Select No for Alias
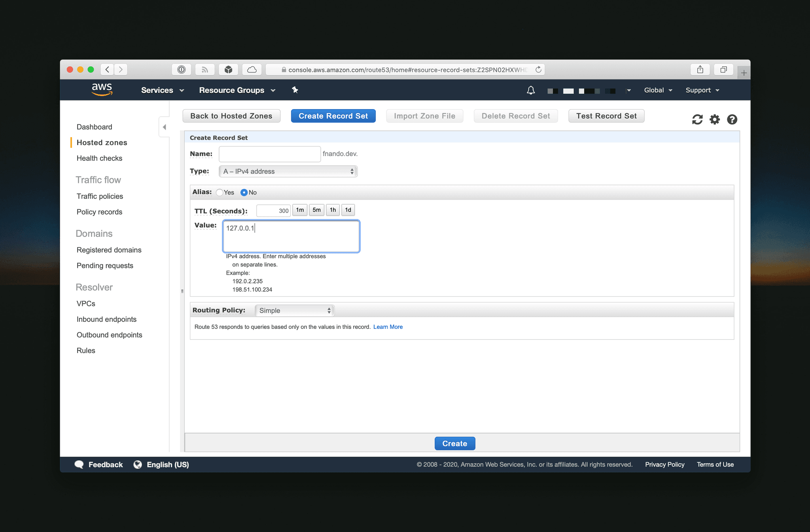This screenshot has width=810, height=532. 244,192
